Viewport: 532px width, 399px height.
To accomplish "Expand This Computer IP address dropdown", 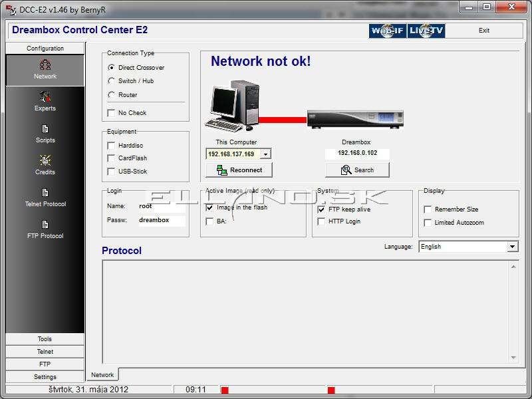I will coord(265,154).
